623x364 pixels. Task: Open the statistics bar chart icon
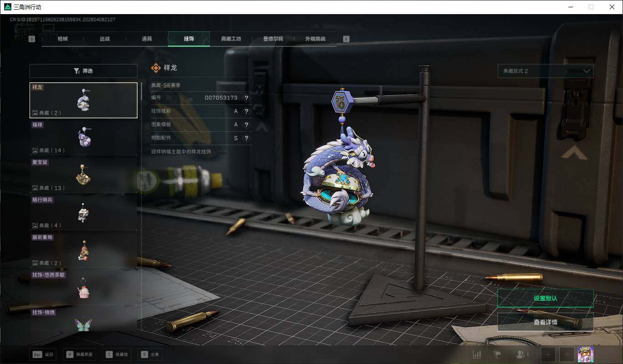[x=477, y=354]
